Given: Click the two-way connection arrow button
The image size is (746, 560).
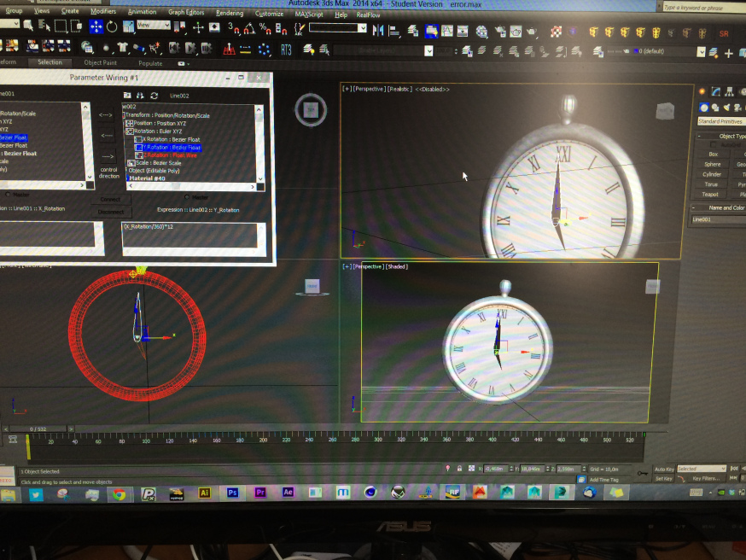Looking at the screenshot, I should pyautogui.click(x=106, y=114).
